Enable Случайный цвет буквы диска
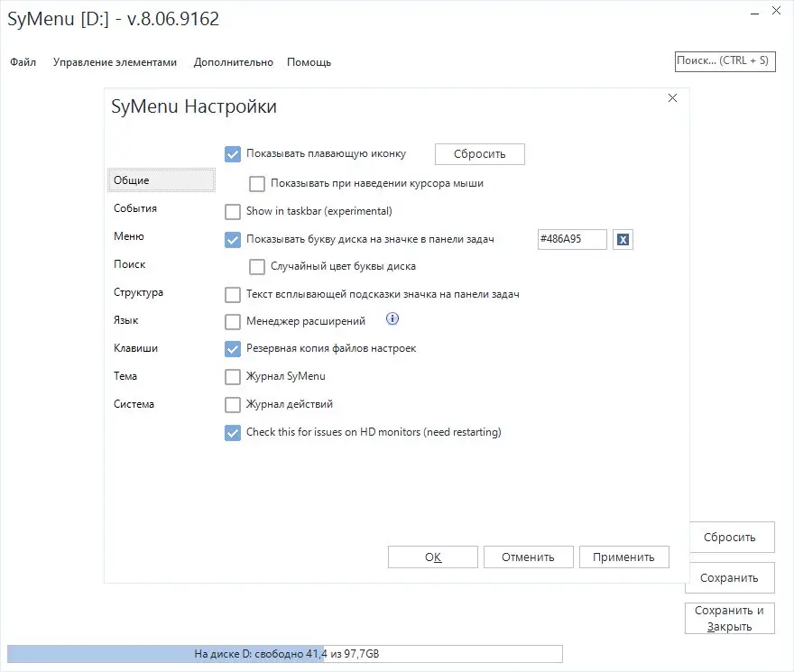 pos(257,267)
